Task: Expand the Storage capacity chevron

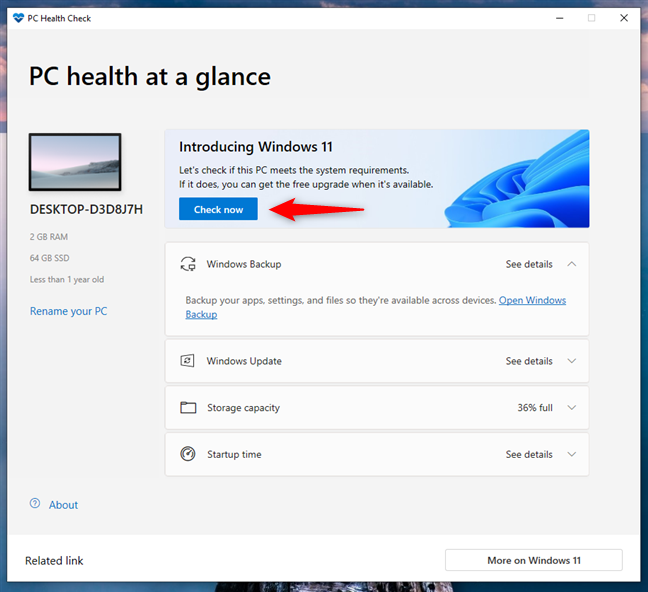Action: point(572,408)
